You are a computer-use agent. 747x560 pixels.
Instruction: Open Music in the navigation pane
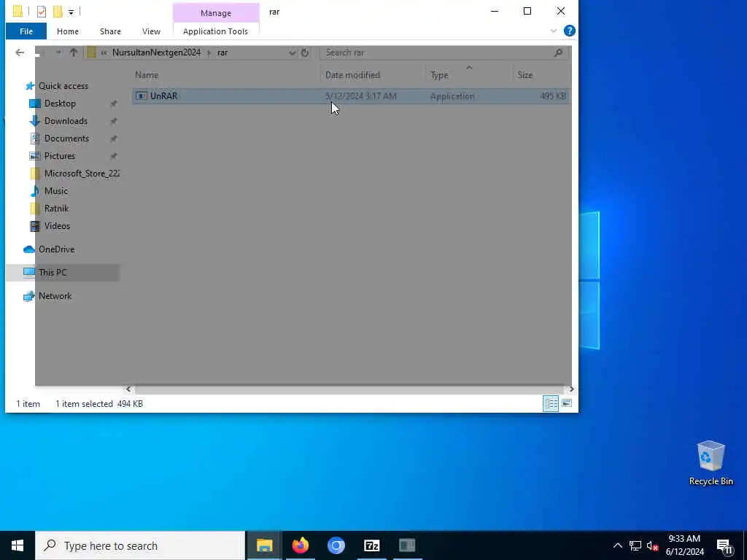(x=55, y=191)
